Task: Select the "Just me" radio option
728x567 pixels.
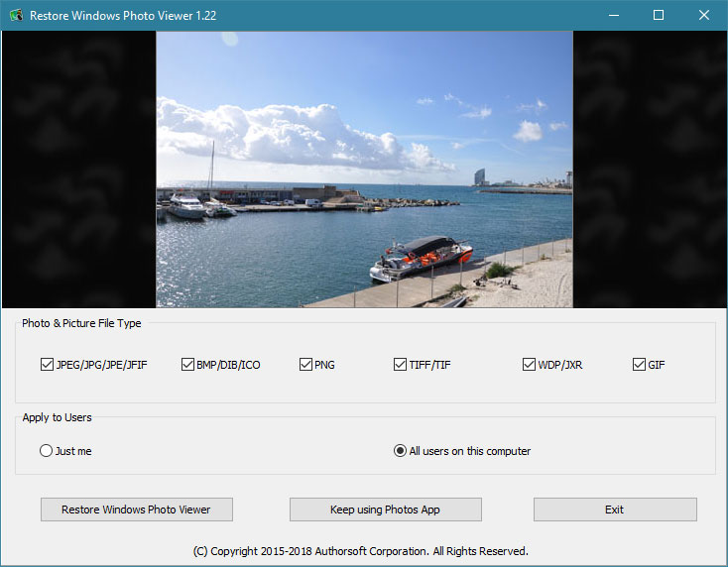Action: pyautogui.click(x=47, y=451)
